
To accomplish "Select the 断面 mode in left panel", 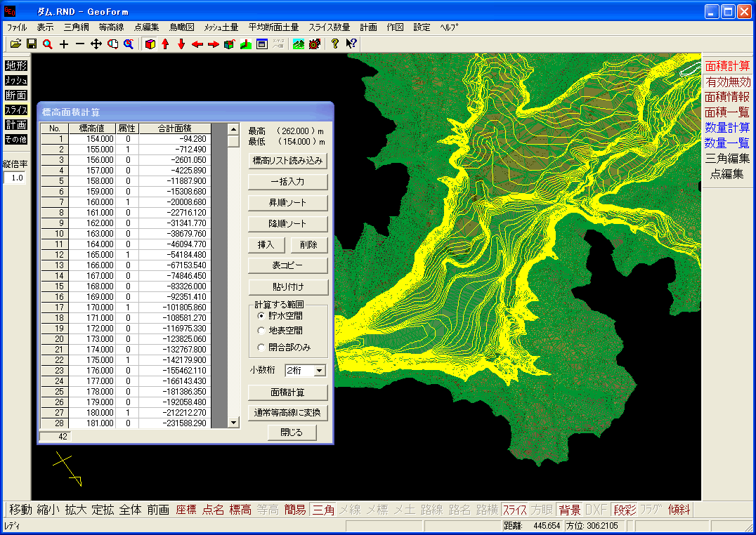I will [x=16, y=95].
